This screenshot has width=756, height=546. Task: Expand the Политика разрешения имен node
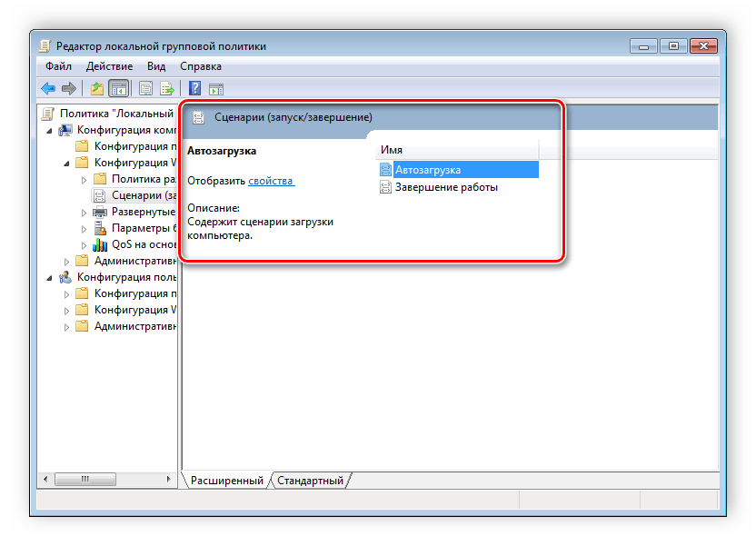click(84, 180)
